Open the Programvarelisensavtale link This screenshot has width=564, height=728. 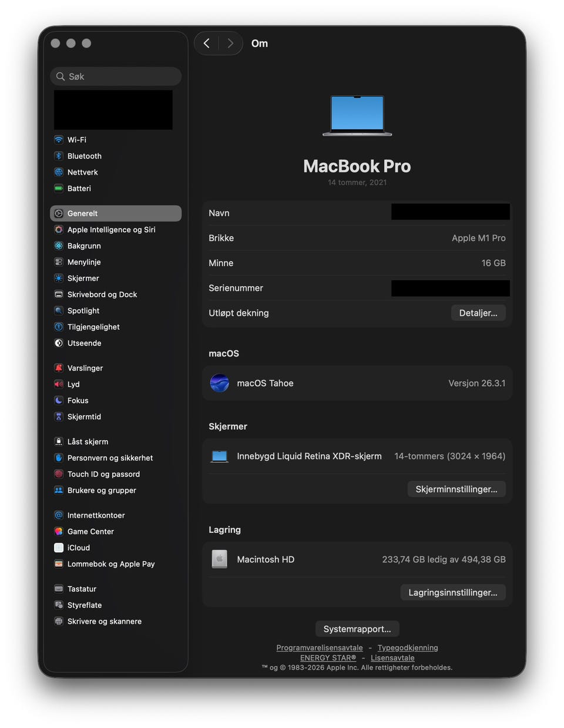click(320, 648)
